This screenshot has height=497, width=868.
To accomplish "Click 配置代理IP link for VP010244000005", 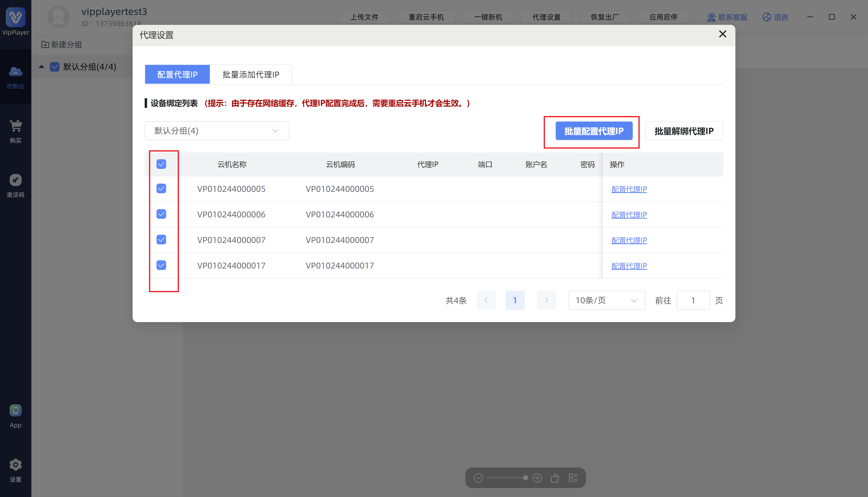I will click(629, 189).
